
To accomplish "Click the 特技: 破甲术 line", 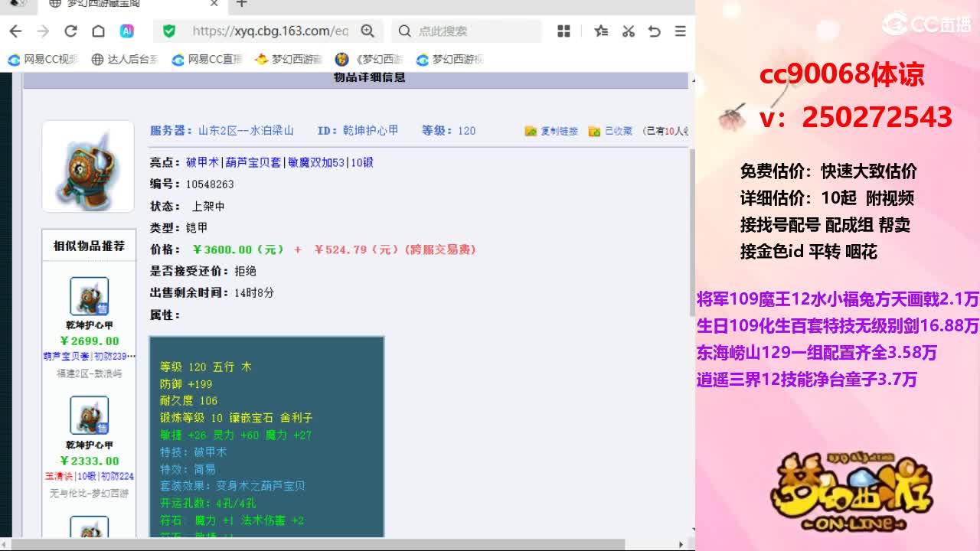I will (194, 452).
